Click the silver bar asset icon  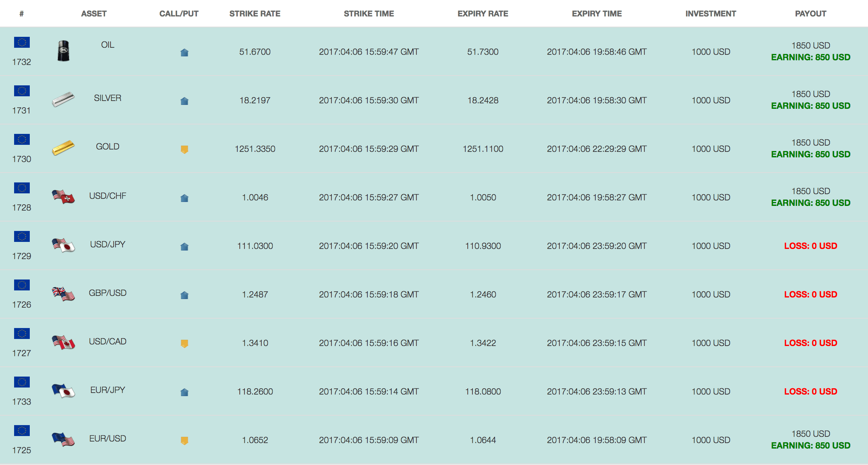[x=63, y=99]
